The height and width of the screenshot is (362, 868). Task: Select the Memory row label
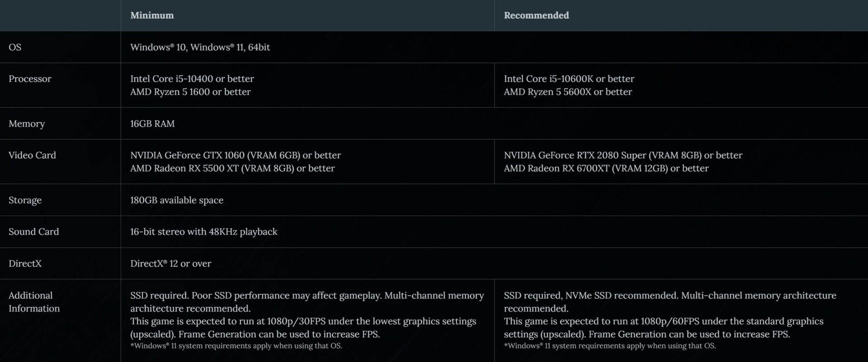[27, 123]
